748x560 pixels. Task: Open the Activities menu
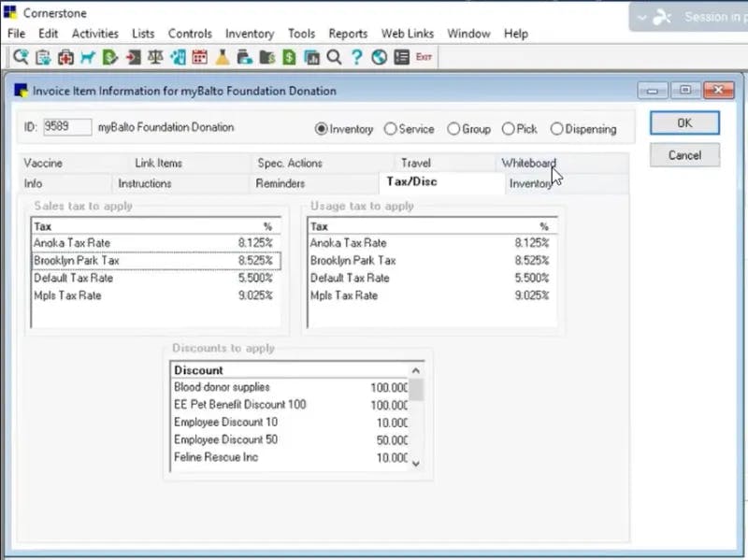[x=95, y=34]
